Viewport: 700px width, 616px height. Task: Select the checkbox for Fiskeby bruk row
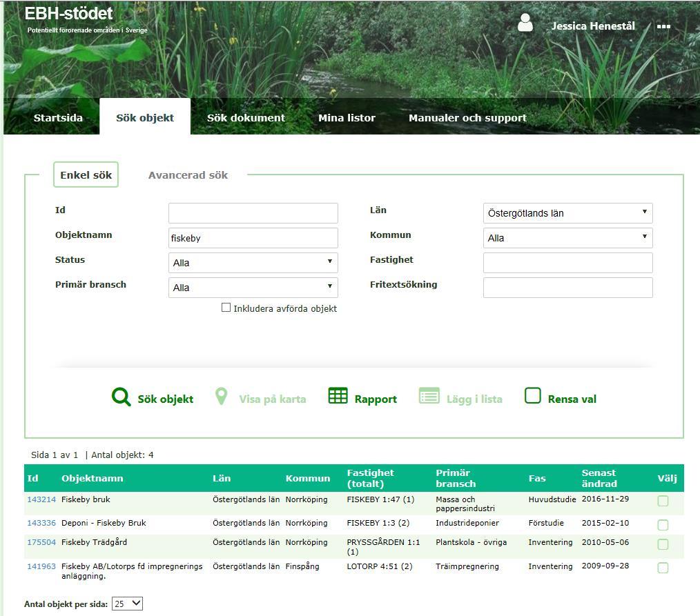point(663,501)
